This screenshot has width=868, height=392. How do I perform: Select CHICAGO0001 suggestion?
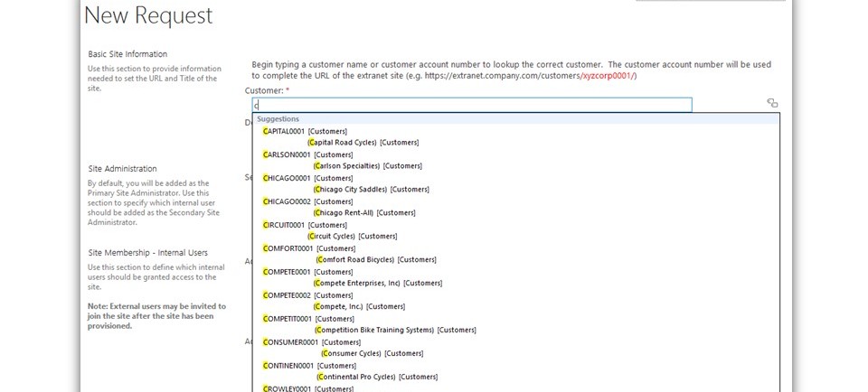point(307,178)
